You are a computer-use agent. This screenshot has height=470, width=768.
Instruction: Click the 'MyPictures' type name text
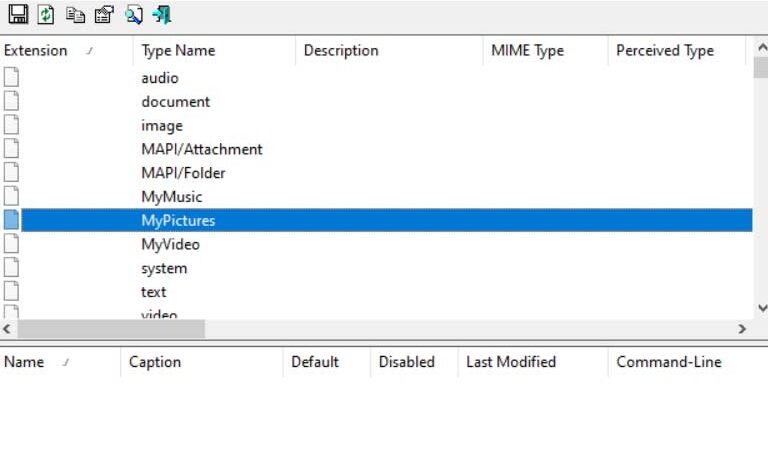click(178, 220)
